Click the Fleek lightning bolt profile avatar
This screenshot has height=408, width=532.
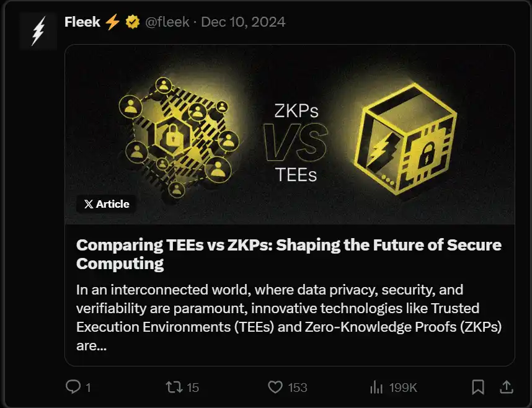(x=37, y=30)
